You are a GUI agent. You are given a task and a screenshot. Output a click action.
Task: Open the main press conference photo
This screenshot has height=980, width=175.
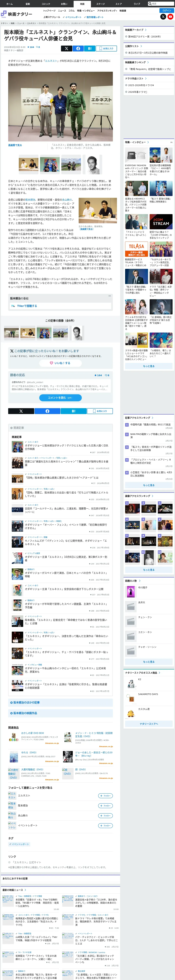click(60, 106)
